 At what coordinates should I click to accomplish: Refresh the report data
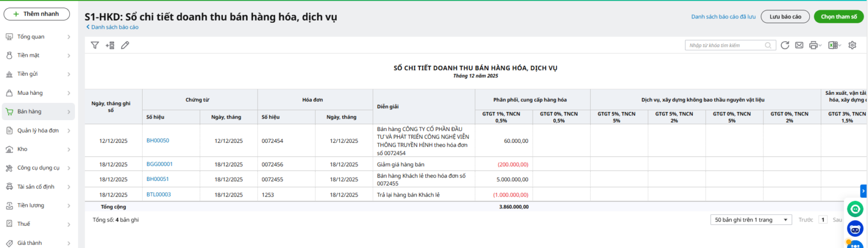click(784, 45)
